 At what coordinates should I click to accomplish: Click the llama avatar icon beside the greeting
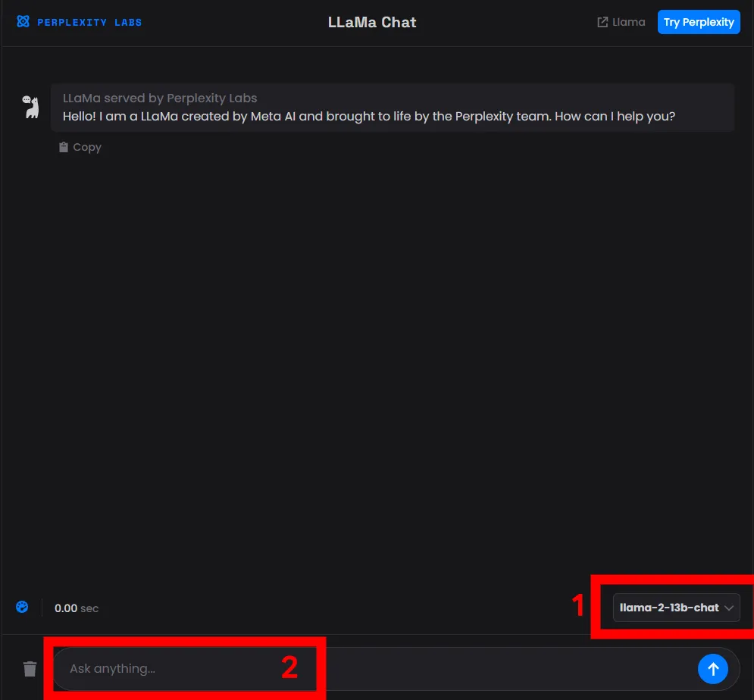click(31, 107)
